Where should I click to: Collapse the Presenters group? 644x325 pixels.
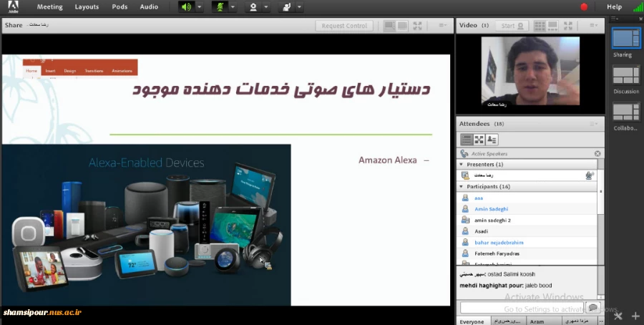click(x=461, y=165)
